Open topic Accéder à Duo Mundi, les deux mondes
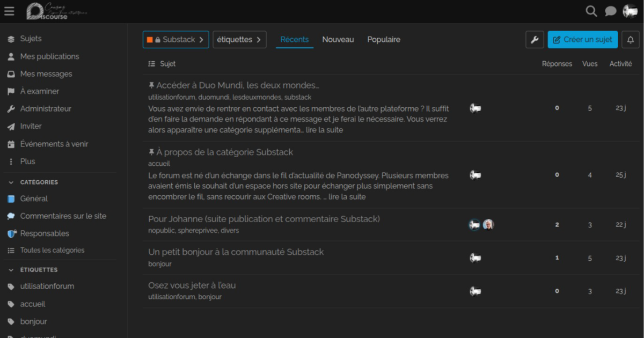 (238, 85)
